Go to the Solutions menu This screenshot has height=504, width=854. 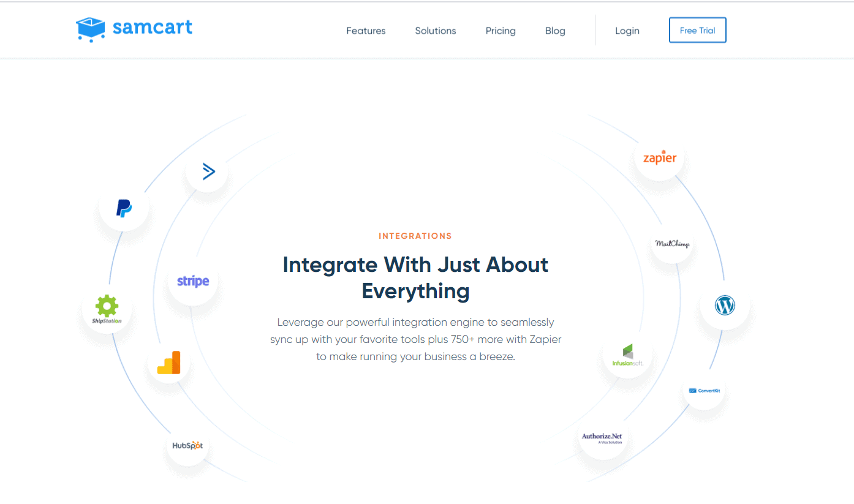coord(436,31)
